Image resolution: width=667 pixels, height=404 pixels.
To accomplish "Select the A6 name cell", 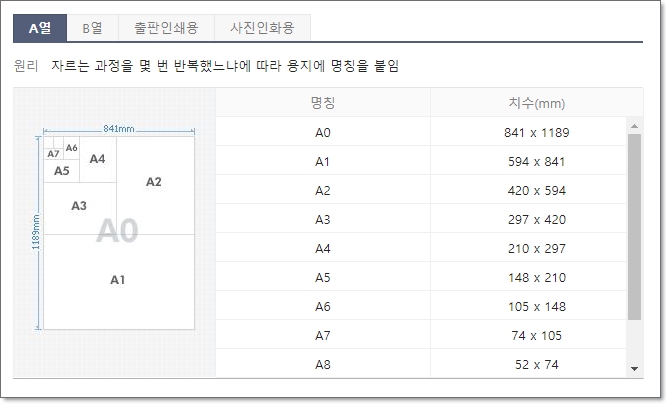I will (323, 307).
